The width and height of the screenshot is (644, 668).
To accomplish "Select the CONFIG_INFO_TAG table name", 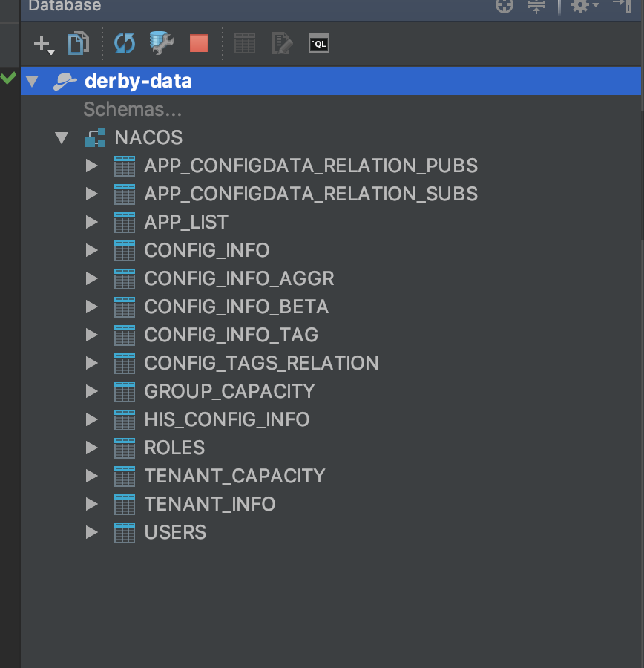I will 231,335.
